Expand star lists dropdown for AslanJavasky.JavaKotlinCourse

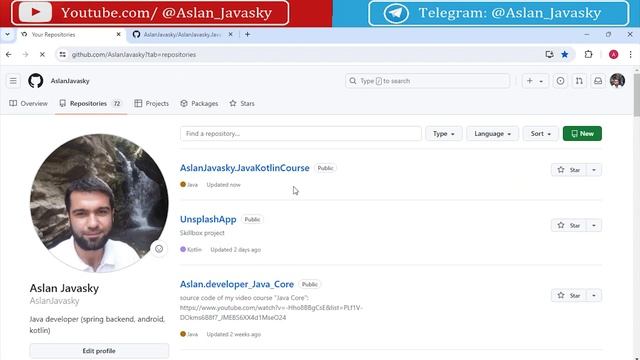(x=594, y=170)
